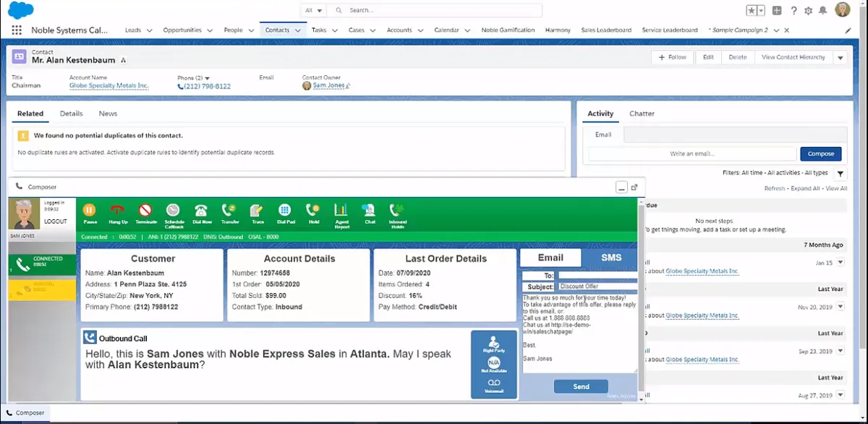Put the call on Hold
The height and width of the screenshot is (424, 868).
(312, 211)
